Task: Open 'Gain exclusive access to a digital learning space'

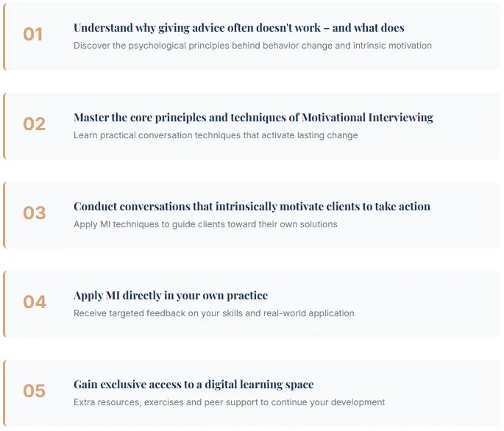Action: click(x=194, y=385)
